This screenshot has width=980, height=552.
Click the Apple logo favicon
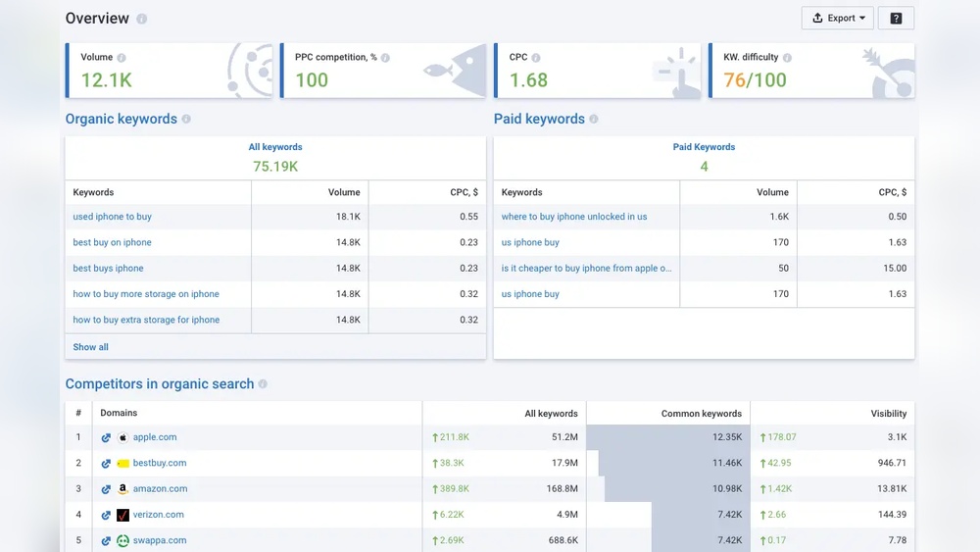coord(123,437)
